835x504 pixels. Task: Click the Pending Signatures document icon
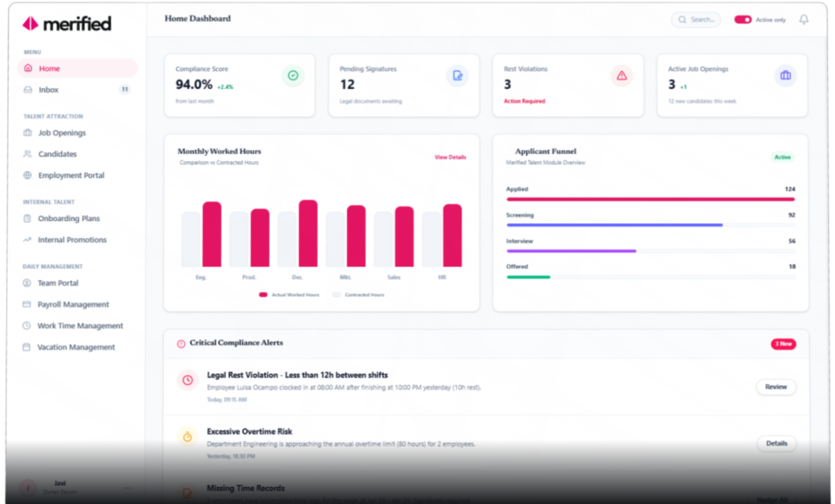point(457,76)
